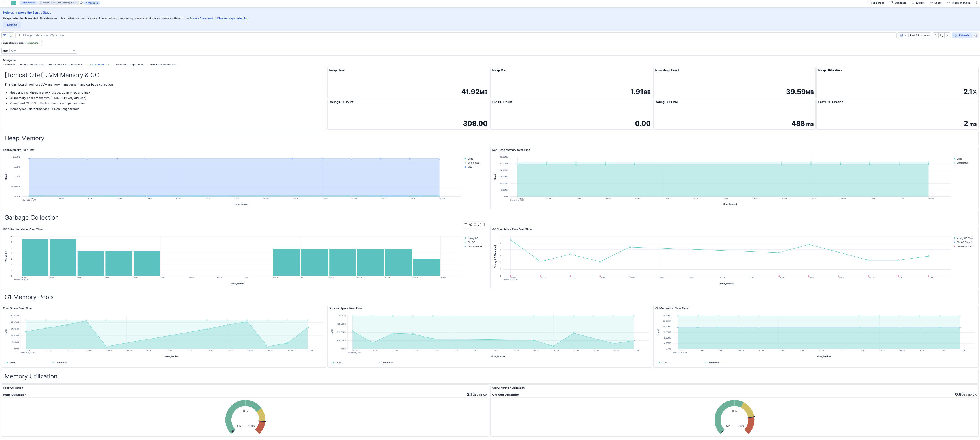Open the filter options menu icon
The height and width of the screenshot is (440, 980).
pyautogui.click(x=5, y=35)
